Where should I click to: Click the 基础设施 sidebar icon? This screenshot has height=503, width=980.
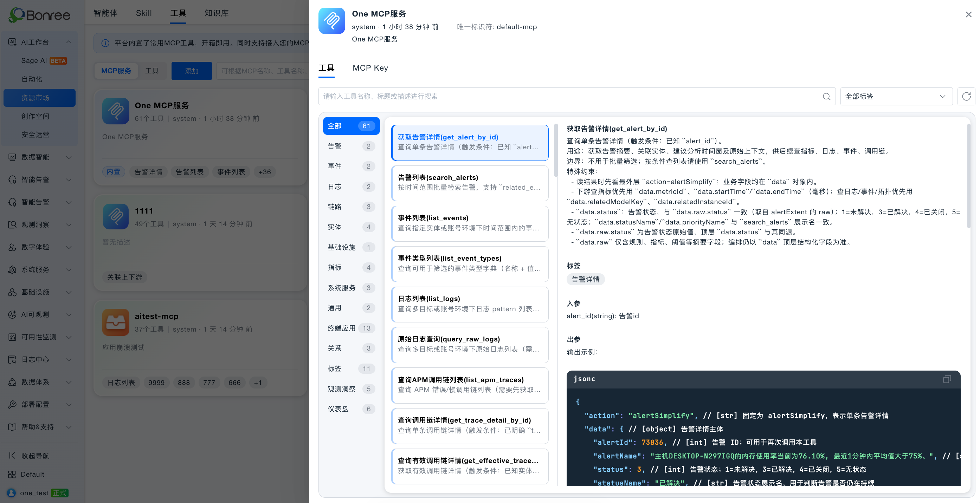pyautogui.click(x=12, y=292)
